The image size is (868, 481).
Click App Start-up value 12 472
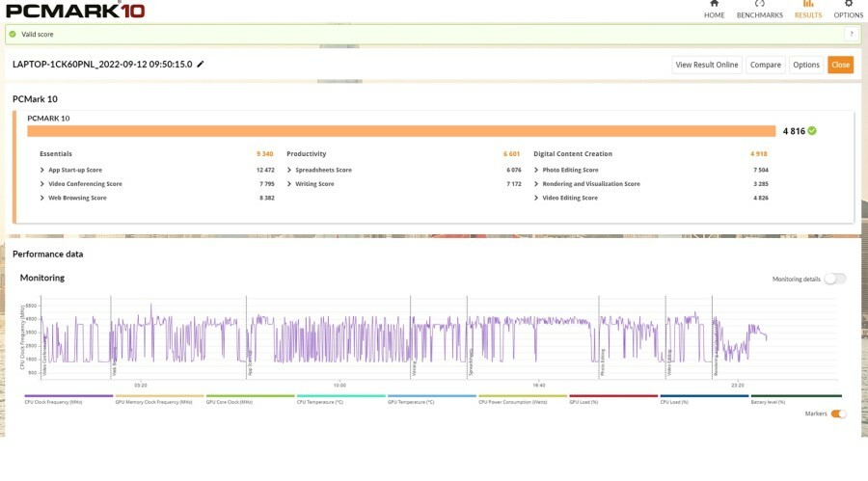(x=265, y=170)
